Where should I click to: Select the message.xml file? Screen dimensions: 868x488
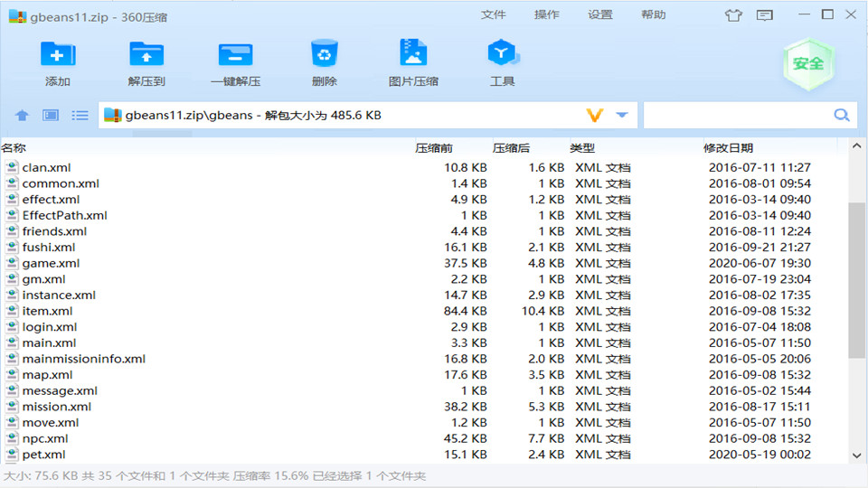(x=60, y=390)
